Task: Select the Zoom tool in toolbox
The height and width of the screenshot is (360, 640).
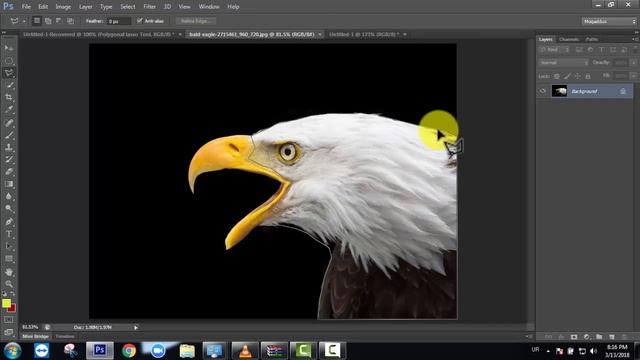Action: click(x=9, y=284)
